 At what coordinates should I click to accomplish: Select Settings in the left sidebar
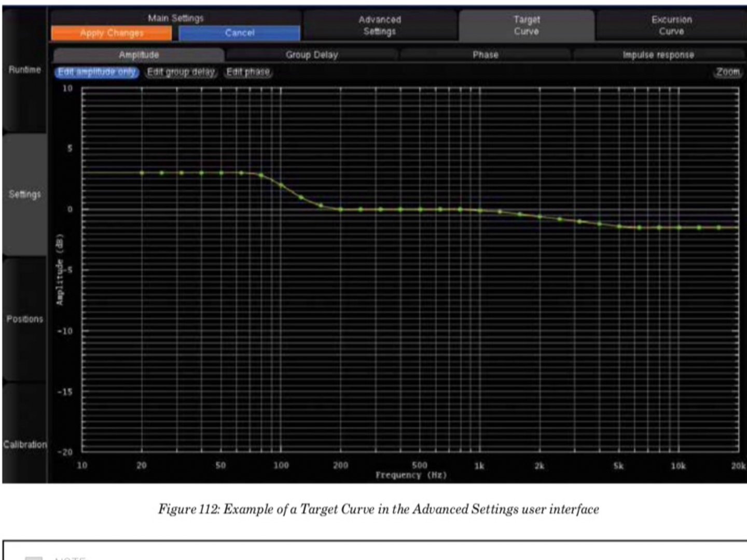[x=24, y=194]
